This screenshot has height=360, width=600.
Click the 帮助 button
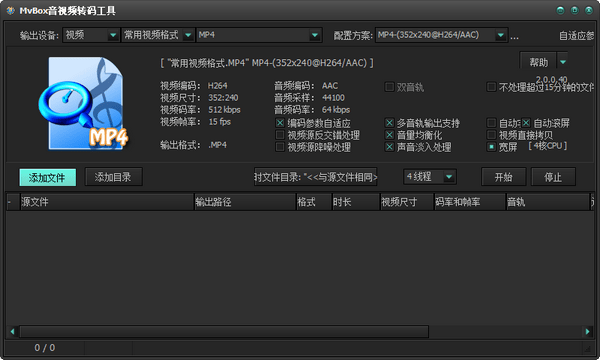click(538, 62)
